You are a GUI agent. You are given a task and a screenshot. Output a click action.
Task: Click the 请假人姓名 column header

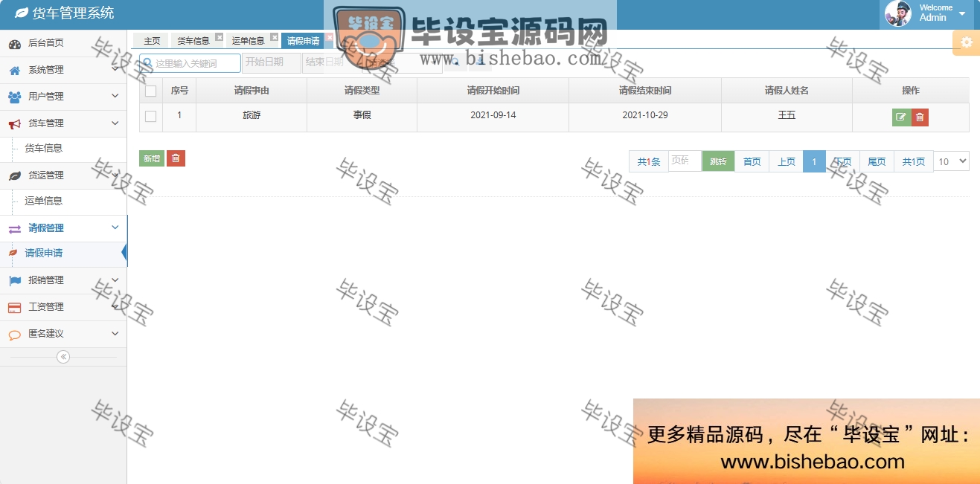click(x=787, y=91)
